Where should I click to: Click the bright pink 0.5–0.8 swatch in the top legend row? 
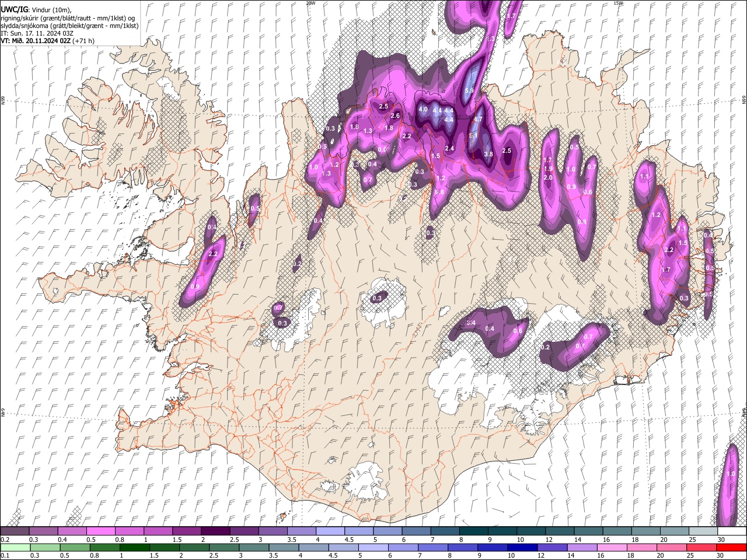point(100,531)
